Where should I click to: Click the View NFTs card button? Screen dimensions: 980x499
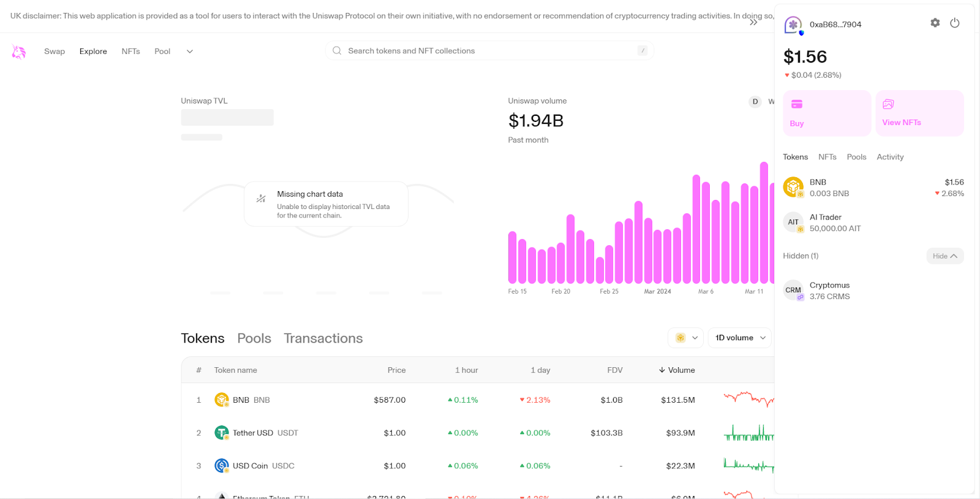tap(919, 113)
